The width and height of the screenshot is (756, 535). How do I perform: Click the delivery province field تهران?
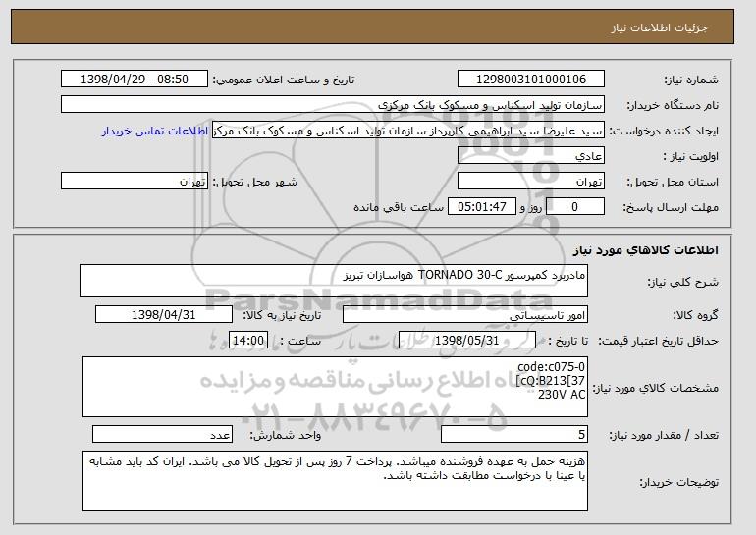pyautogui.click(x=531, y=182)
